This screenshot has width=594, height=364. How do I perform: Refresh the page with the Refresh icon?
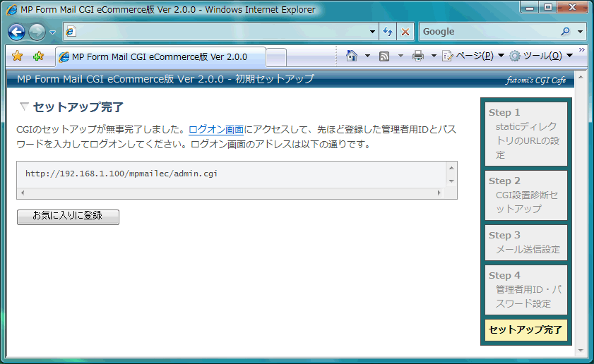point(388,32)
